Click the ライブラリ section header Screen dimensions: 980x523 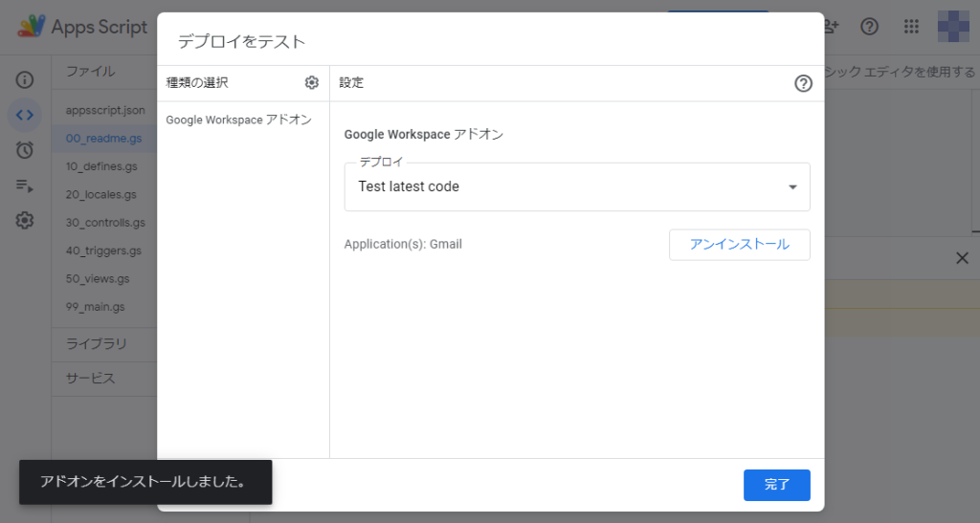(97, 344)
